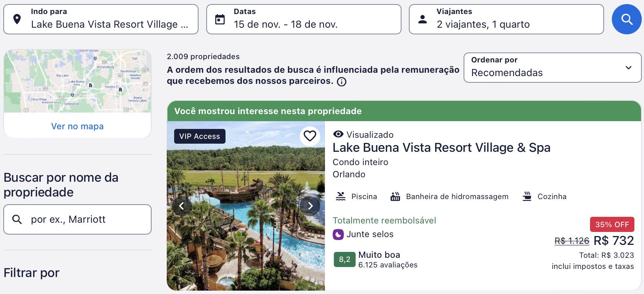Click the 35% OFF discount badge
Viewport: 644px width, 294px height.
tap(612, 224)
